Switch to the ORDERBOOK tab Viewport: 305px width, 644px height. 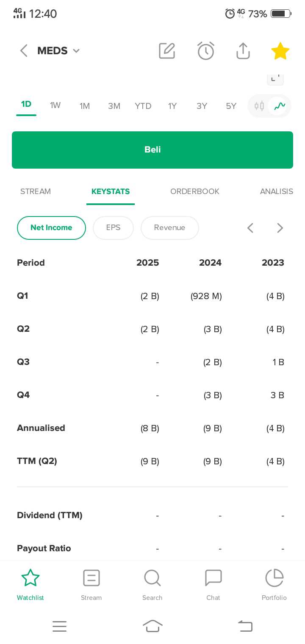pyautogui.click(x=195, y=192)
